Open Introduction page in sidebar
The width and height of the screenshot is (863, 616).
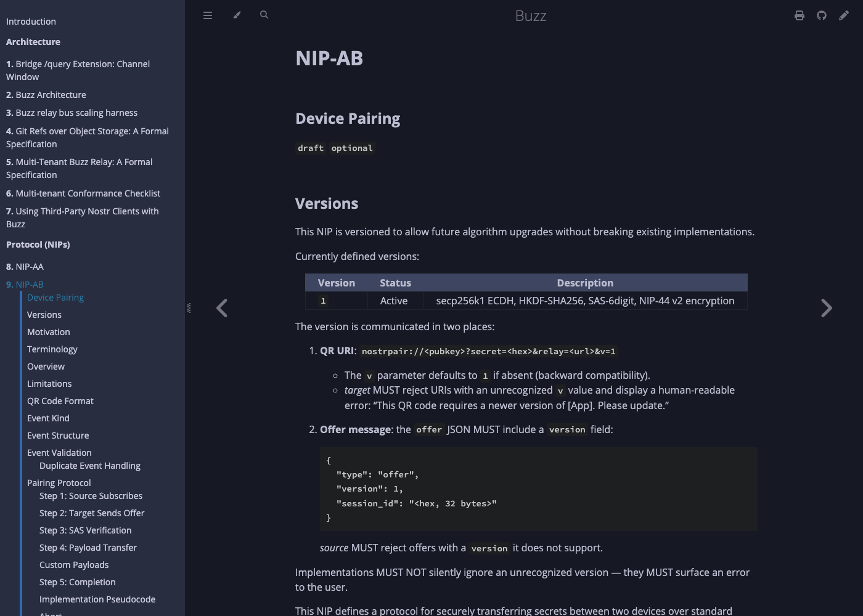pos(31,22)
